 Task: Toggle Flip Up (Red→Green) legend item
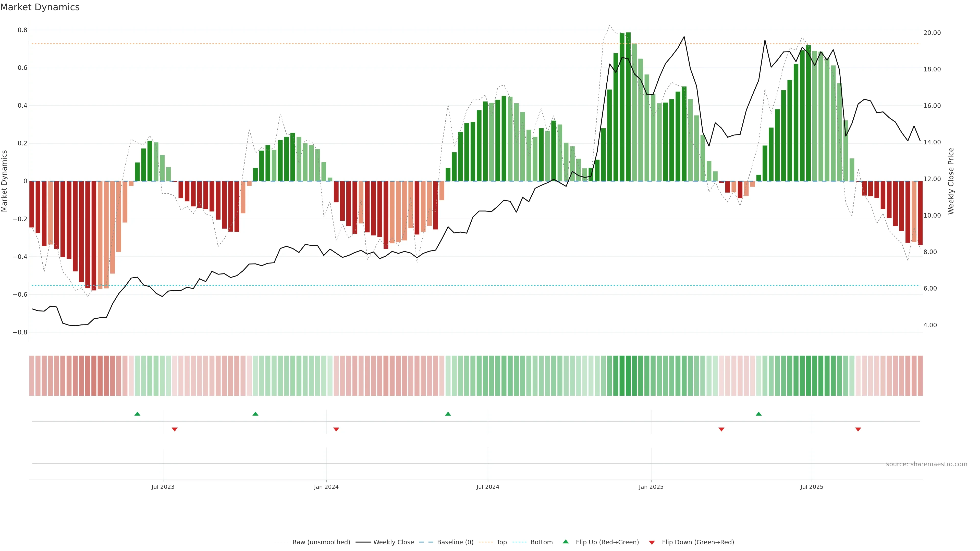(x=607, y=542)
